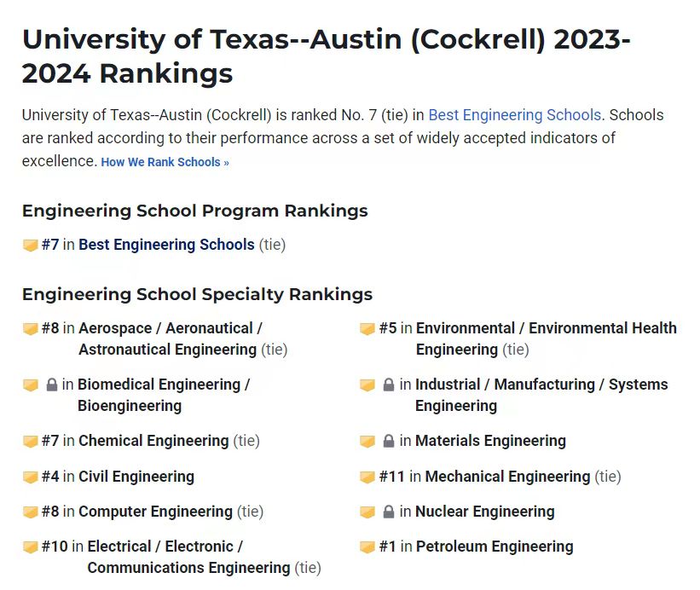This screenshot has height=590, width=700.
Task: Click the lock icon beside Biomedical Engineering
Action: [51, 385]
